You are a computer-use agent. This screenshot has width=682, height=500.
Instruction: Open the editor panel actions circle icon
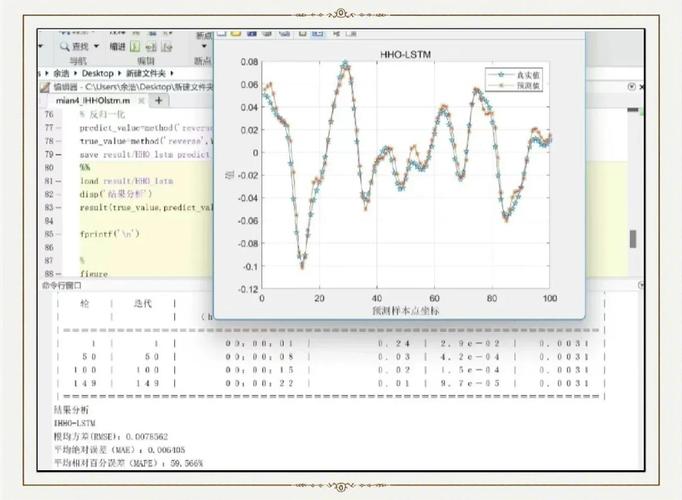click(x=632, y=87)
